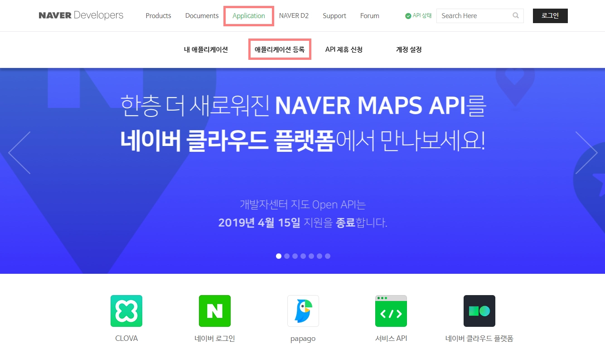Select API 제휴 신청 submenu item
605x364 pixels.
tap(344, 49)
